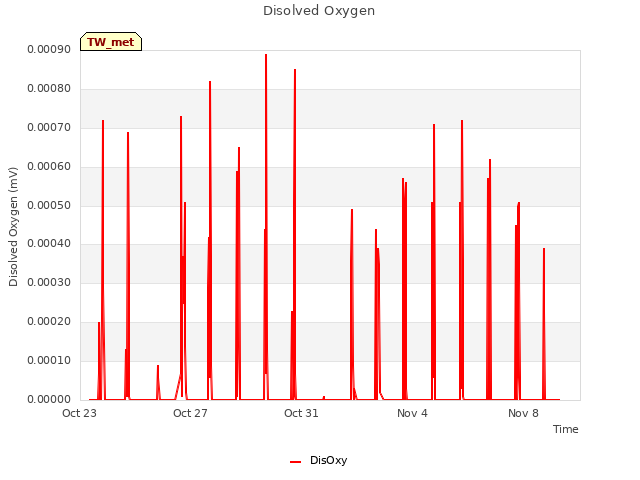
Task: Click the 0.00060 y-axis tick label
Action: coord(49,166)
